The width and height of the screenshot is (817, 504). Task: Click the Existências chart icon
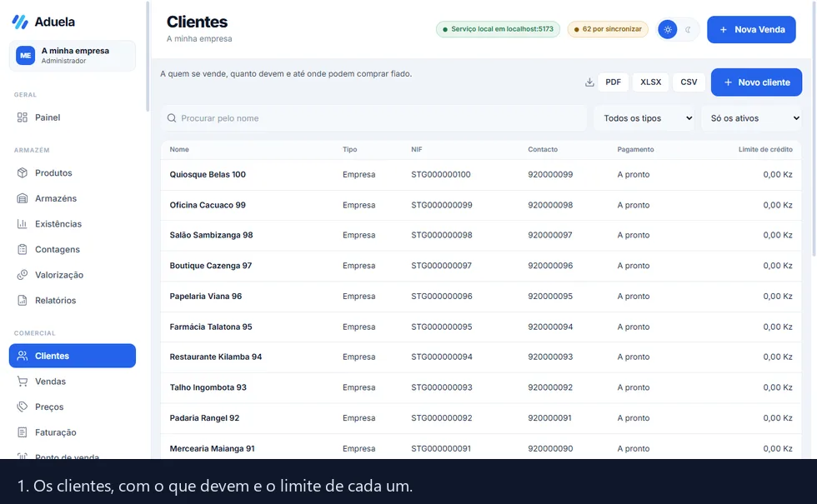click(22, 224)
